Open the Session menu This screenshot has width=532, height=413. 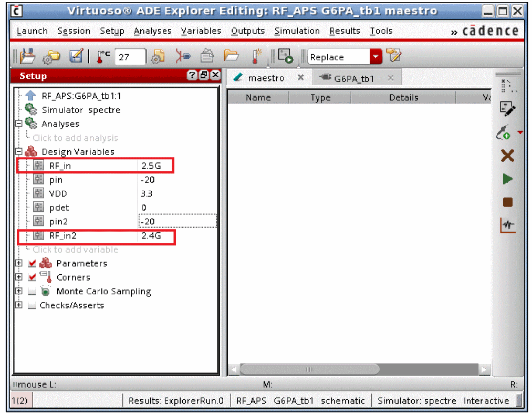tap(74, 31)
